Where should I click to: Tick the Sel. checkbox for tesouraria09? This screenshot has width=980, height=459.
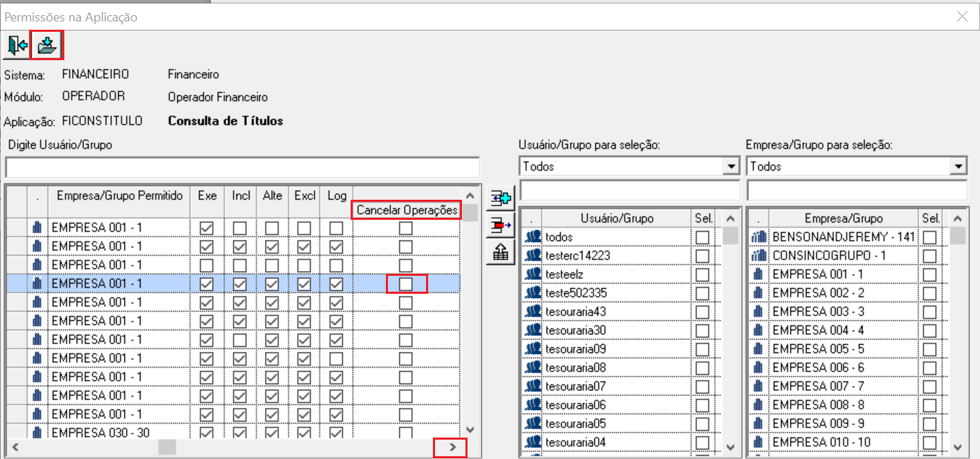(703, 349)
